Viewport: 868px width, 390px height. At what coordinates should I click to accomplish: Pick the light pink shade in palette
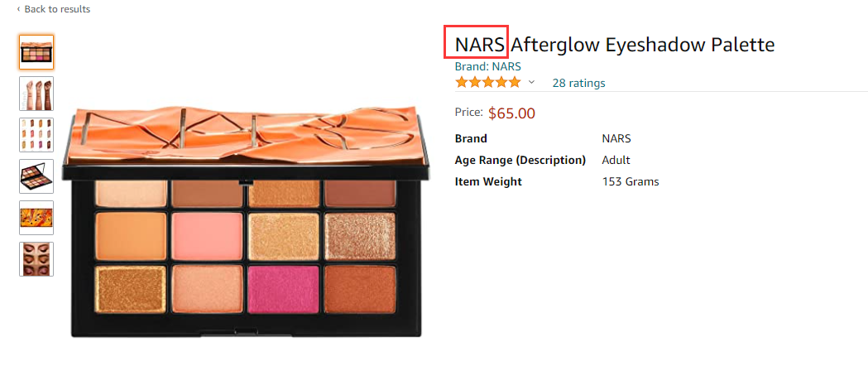point(207,236)
